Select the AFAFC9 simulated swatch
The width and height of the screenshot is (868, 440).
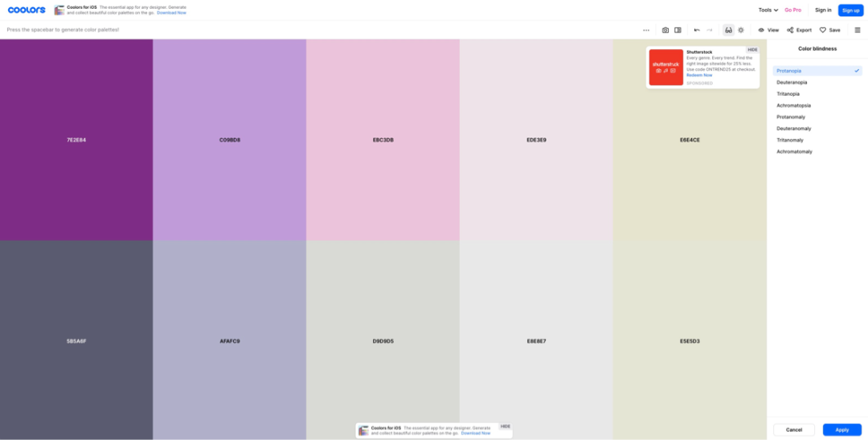(x=230, y=341)
